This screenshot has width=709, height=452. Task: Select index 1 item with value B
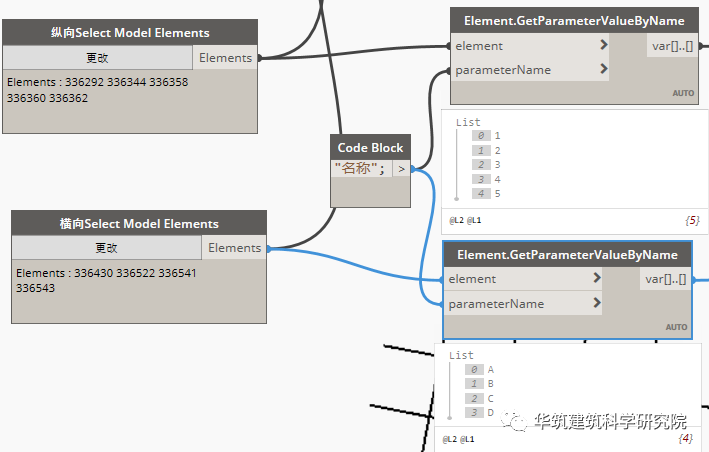480,384
